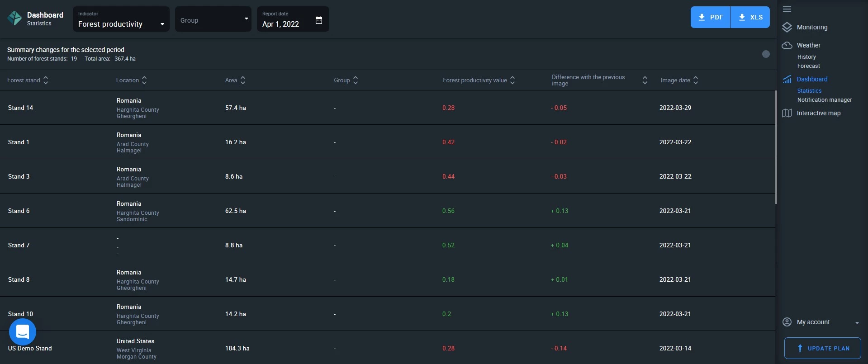Sort table by Area column

coord(243,80)
